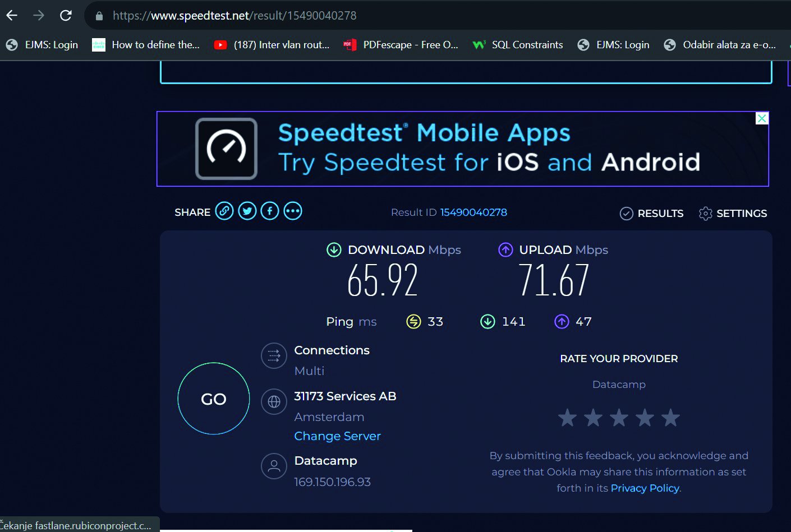Open the RESULTS page
This screenshot has width=791, height=532.
pyautogui.click(x=652, y=214)
